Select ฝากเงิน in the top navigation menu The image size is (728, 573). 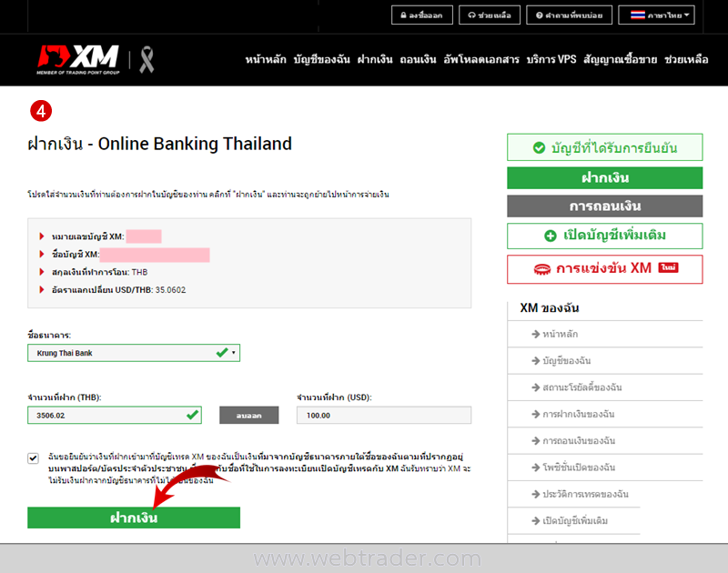[375, 60]
